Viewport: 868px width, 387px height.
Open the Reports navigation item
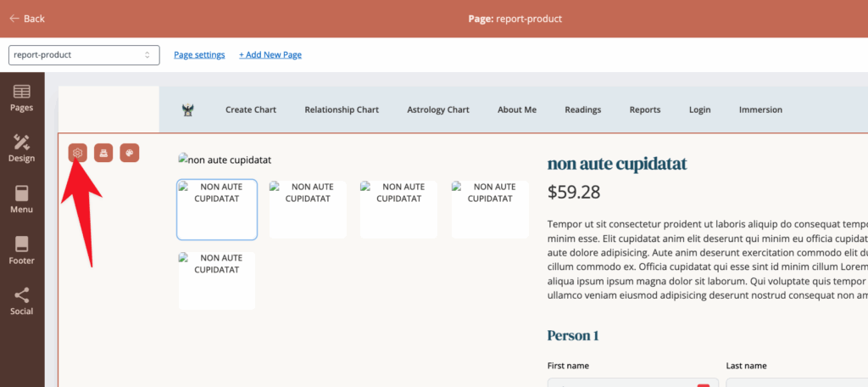click(x=645, y=109)
